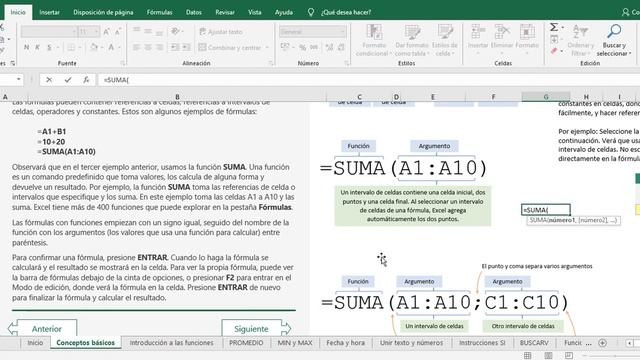
Task: Open the Alineación dialog launcher
Action: [x=271, y=63]
